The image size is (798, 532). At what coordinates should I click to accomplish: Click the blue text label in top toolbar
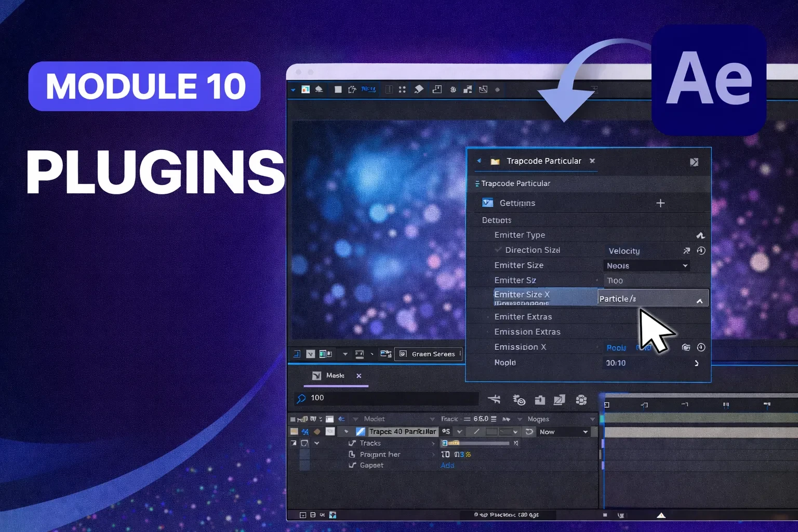tap(368, 89)
